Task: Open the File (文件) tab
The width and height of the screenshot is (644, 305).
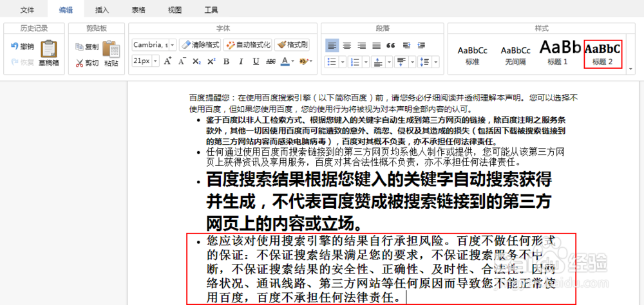Action: [27, 10]
